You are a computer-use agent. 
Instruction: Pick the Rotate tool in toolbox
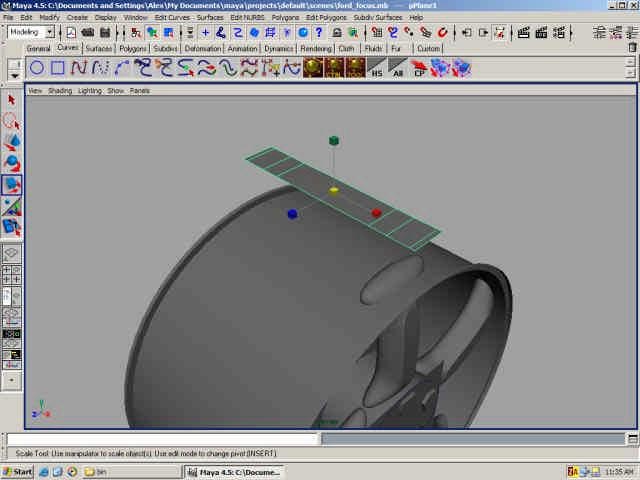tap(12, 163)
